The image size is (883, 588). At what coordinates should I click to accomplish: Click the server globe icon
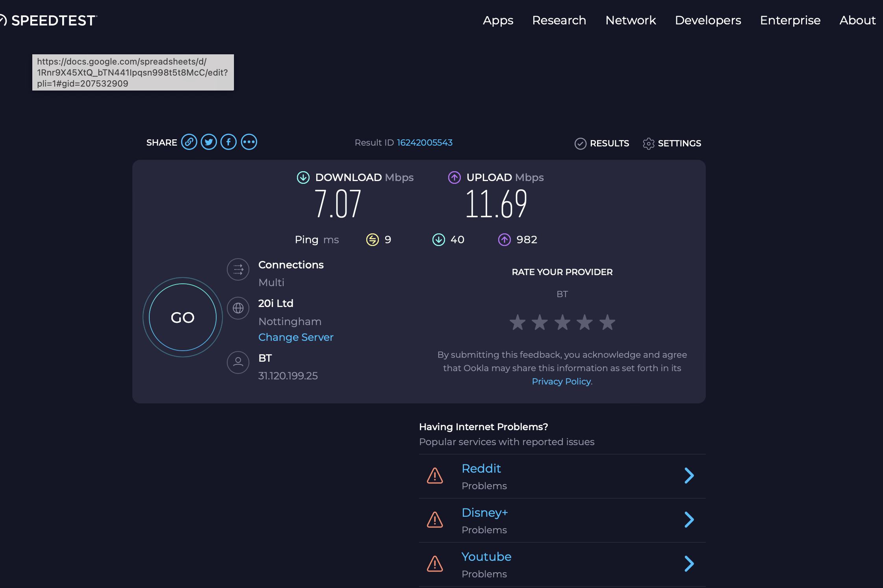point(238,308)
